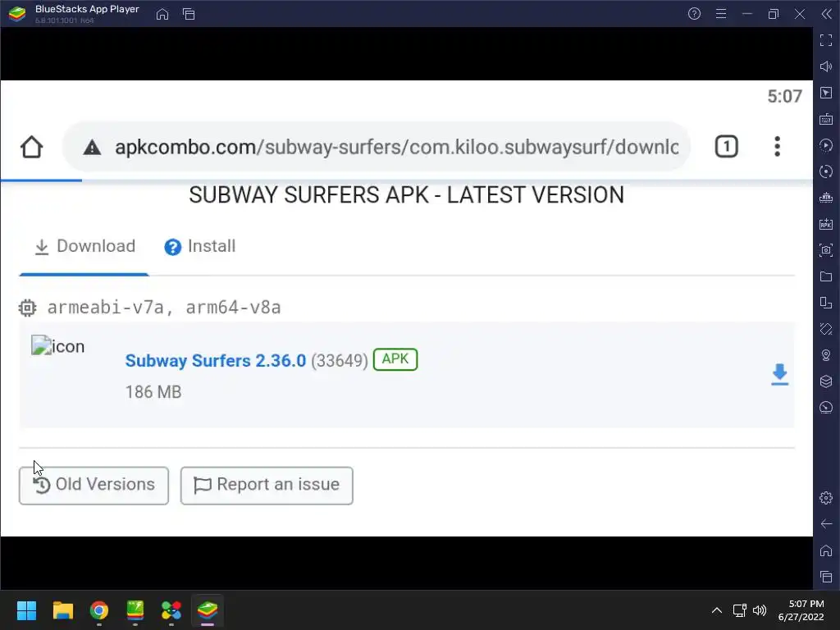Click the set location pin icon
Viewport: 840px width, 630px height.
[826, 355]
